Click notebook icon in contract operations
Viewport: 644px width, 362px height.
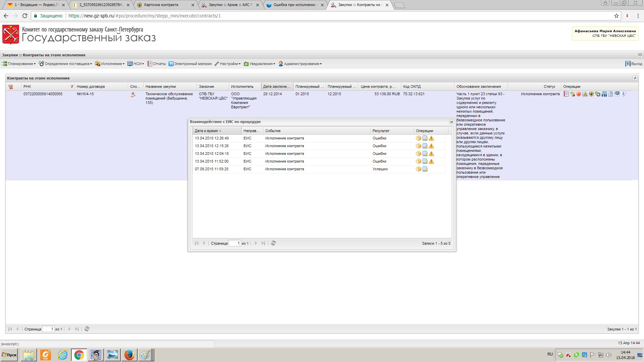(566, 94)
